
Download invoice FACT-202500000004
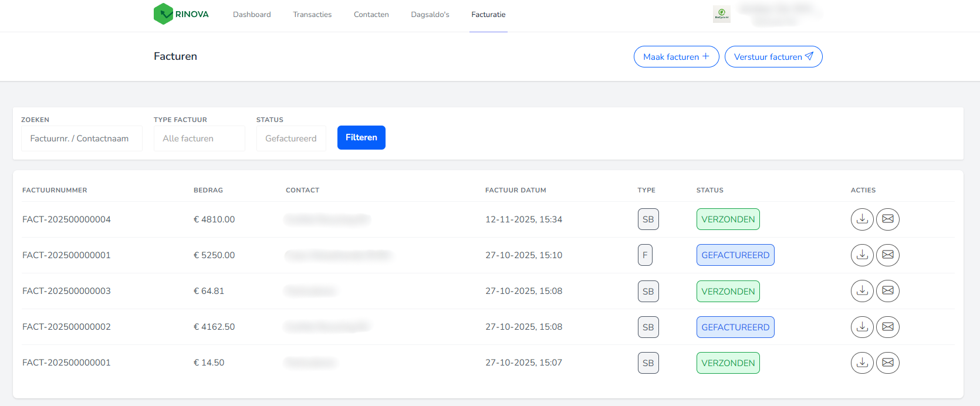coord(862,219)
